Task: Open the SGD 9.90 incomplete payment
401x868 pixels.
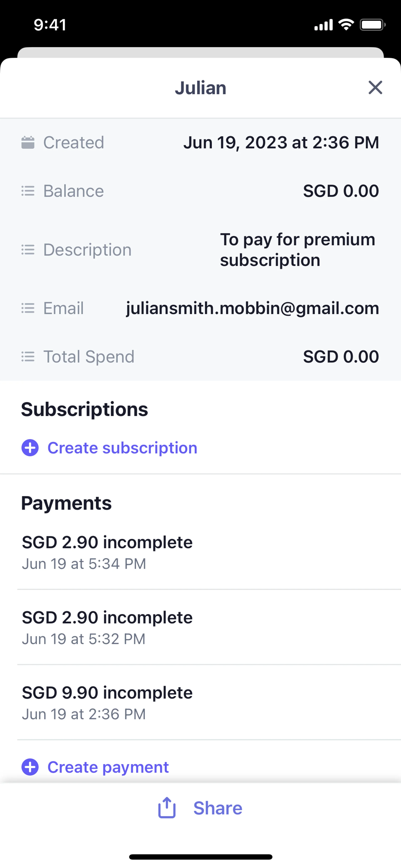Action: [x=107, y=703]
